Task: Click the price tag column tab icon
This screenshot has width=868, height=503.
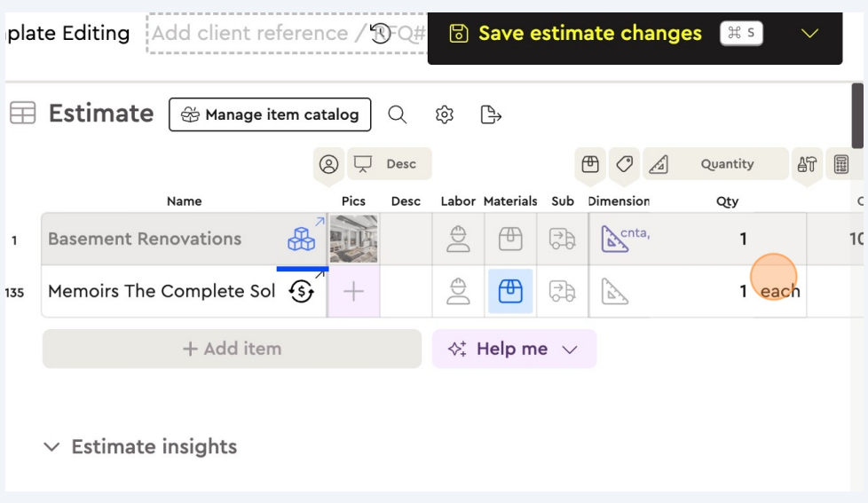Action: click(625, 164)
